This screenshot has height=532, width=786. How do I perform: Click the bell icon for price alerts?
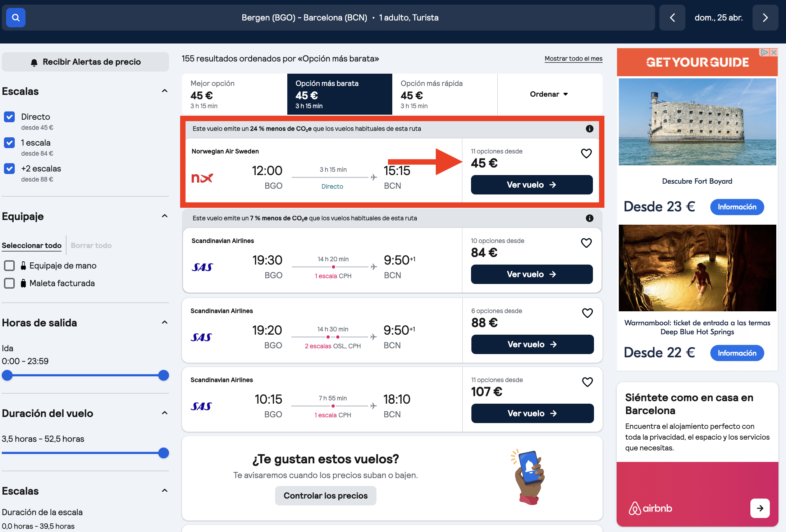point(34,62)
